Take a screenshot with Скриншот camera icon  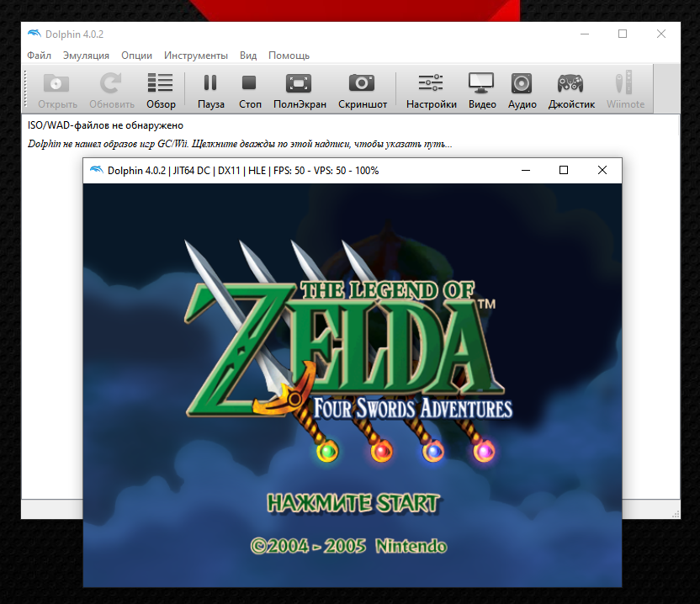(x=362, y=83)
